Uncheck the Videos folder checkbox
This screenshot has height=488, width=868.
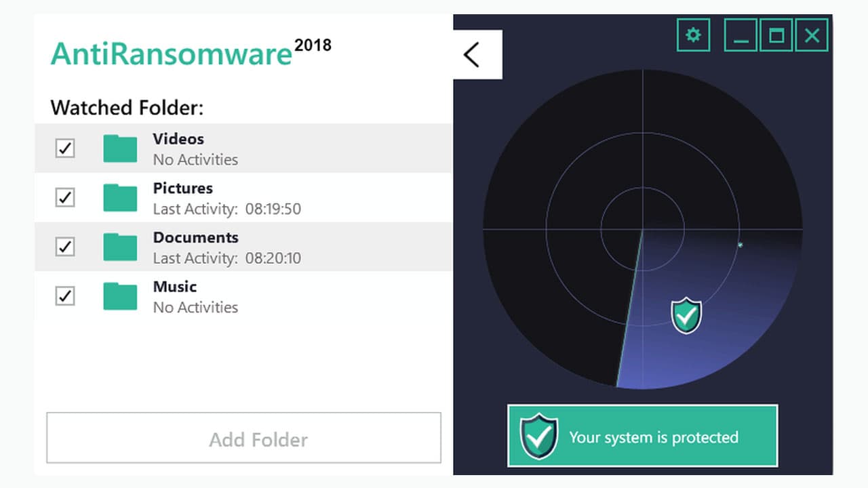[x=65, y=148]
